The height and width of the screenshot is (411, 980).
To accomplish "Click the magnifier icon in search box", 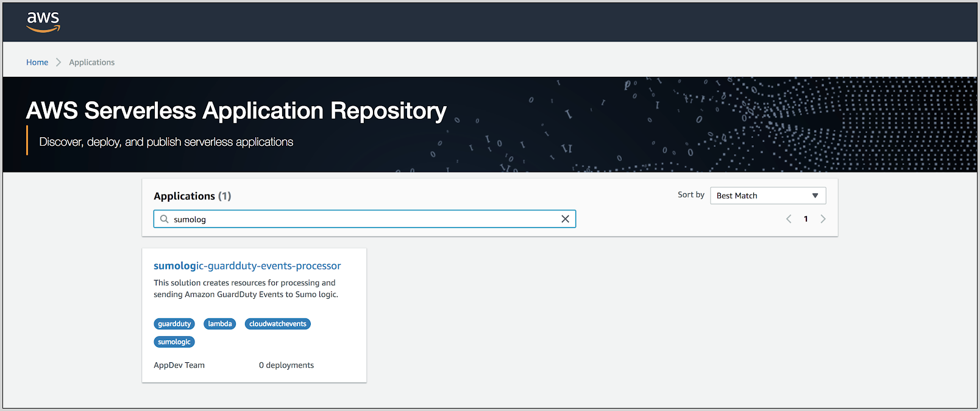I will click(x=164, y=219).
